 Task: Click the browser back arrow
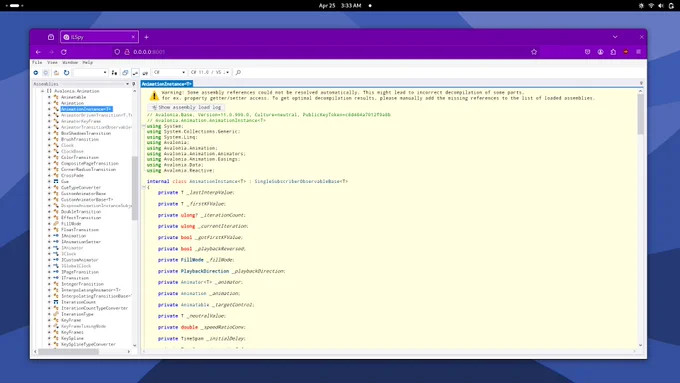38,52
